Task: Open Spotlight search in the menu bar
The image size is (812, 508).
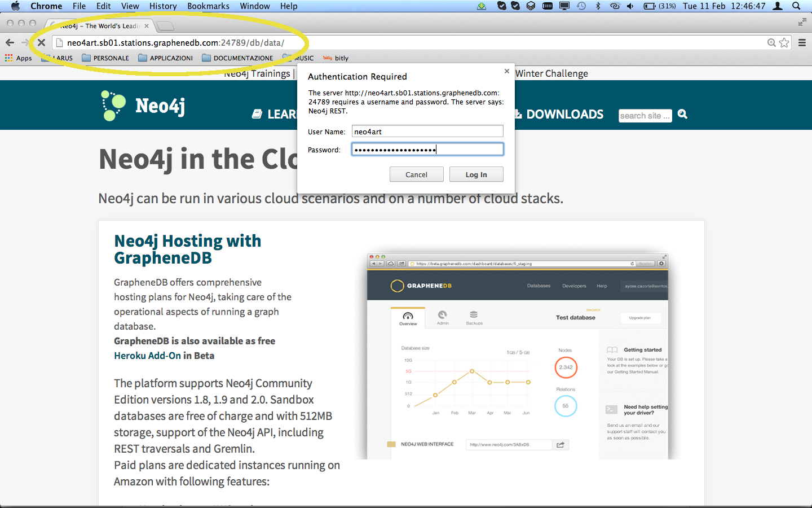Action: [796, 6]
